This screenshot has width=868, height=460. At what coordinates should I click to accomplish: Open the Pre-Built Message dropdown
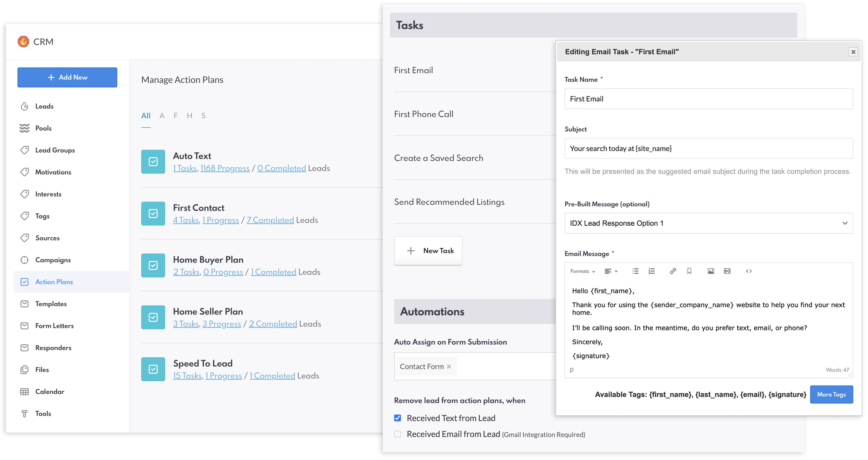click(708, 223)
